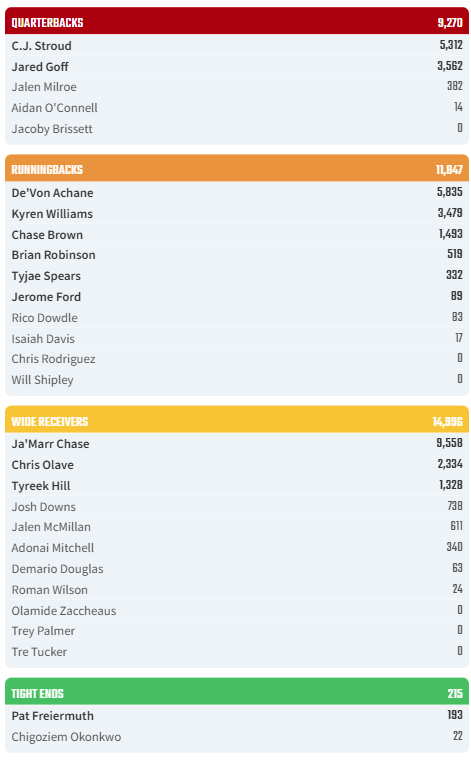
Task: Click Chris Olave's name
Action: [x=43, y=465]
